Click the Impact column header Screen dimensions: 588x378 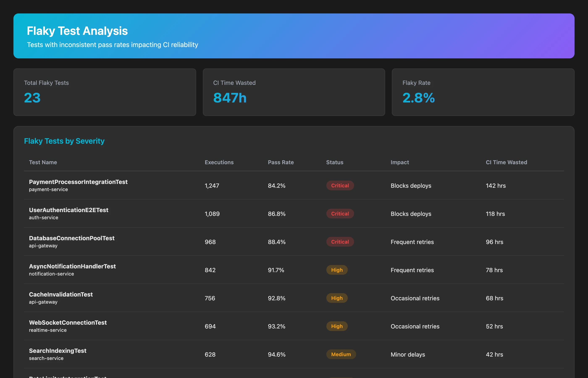point(400,162)
